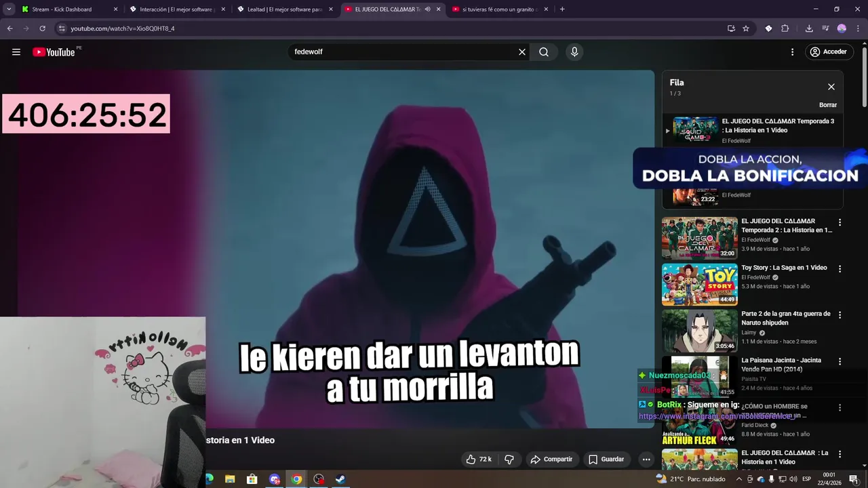View site information icon in address bar
Image resolution: width=868 pixels, height=488 pixels.
62,28
